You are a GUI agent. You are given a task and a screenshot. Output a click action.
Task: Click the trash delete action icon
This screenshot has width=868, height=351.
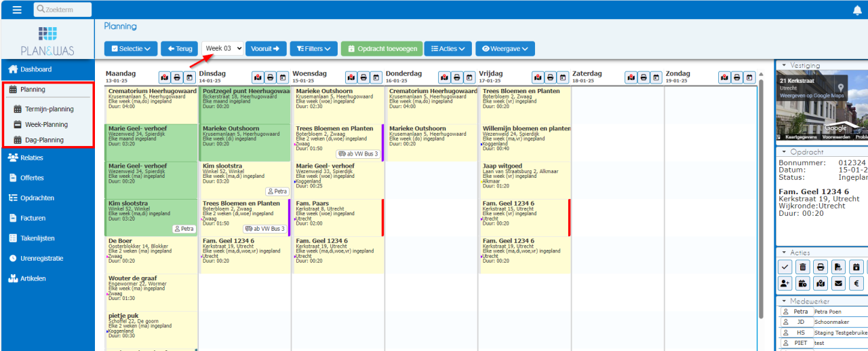coord(803,267)
